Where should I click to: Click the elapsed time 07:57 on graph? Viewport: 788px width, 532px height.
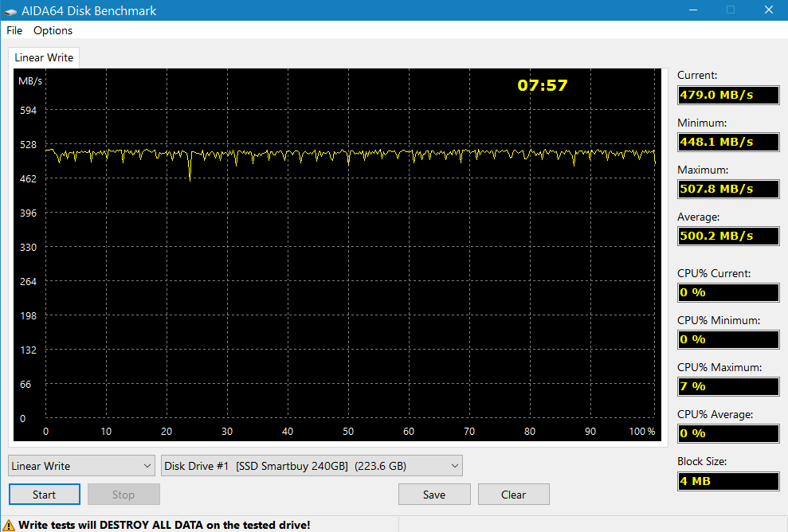[543, 85]
